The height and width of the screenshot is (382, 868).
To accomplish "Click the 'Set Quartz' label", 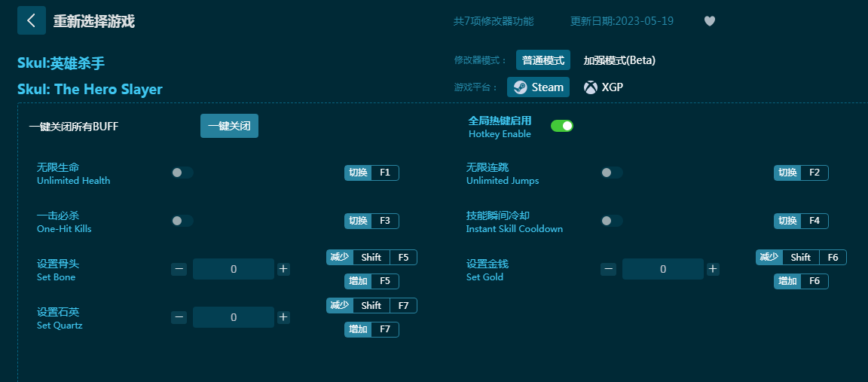I will click(60, 325).
